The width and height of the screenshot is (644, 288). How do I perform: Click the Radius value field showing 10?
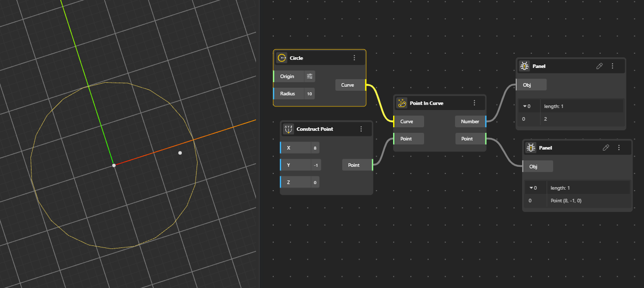(x=309, y=94)
